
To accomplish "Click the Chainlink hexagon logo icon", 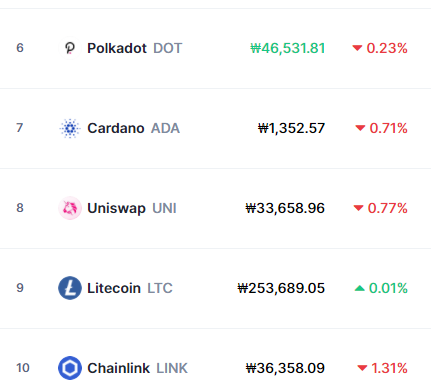I will tap(70, 368).
